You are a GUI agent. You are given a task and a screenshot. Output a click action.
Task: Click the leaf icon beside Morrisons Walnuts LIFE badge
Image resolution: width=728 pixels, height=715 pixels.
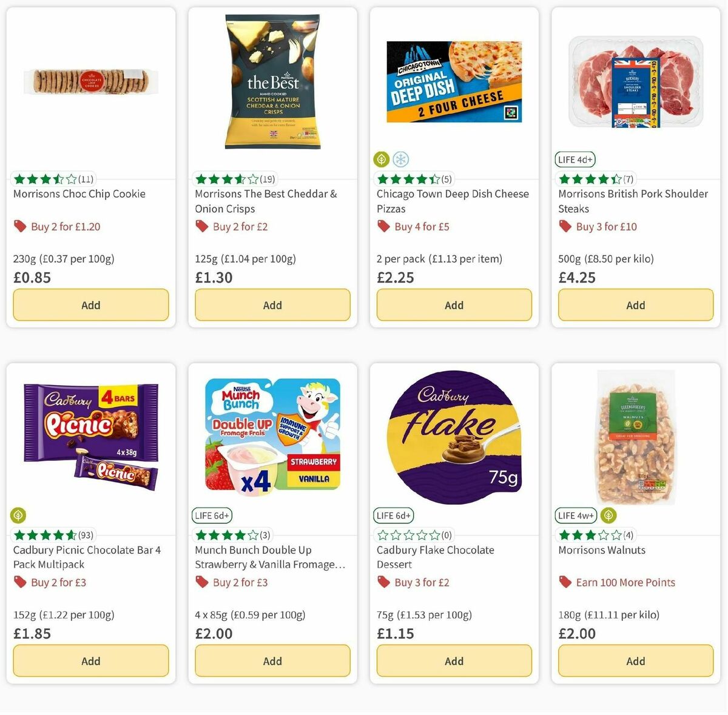(x=608, y=515)
